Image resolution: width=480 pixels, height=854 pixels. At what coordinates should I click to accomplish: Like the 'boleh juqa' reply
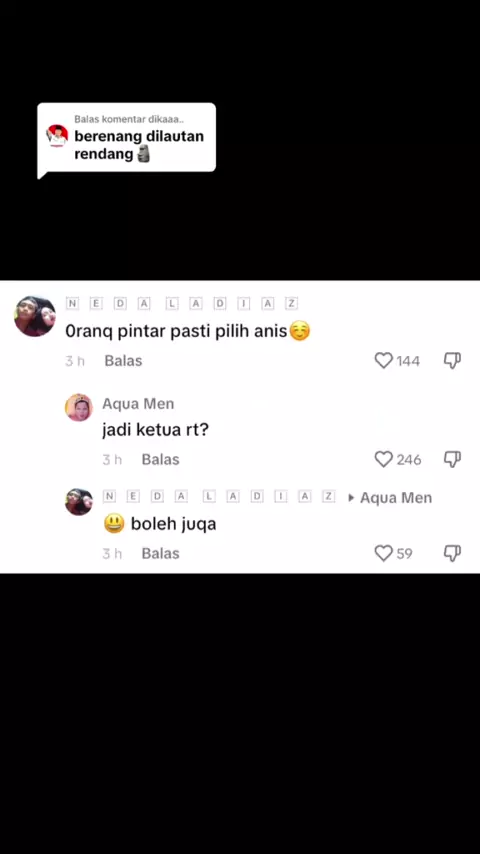point(384,553)
